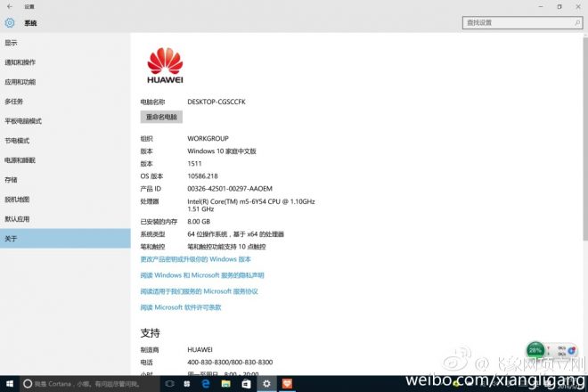Open Task View from the taskbar

tap(169, 383)
